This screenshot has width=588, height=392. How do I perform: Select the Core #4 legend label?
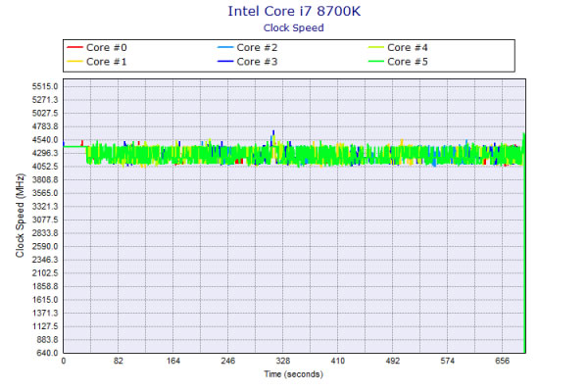408,48
